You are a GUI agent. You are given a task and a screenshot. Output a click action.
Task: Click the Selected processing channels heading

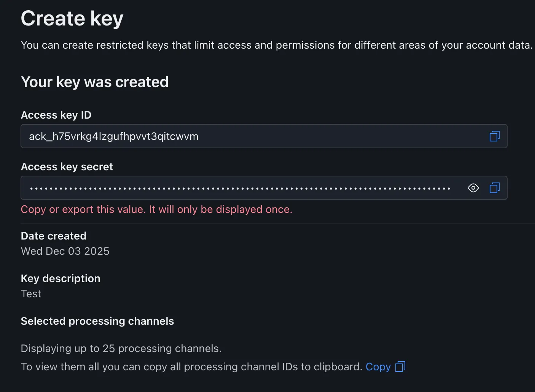(97, 321)
